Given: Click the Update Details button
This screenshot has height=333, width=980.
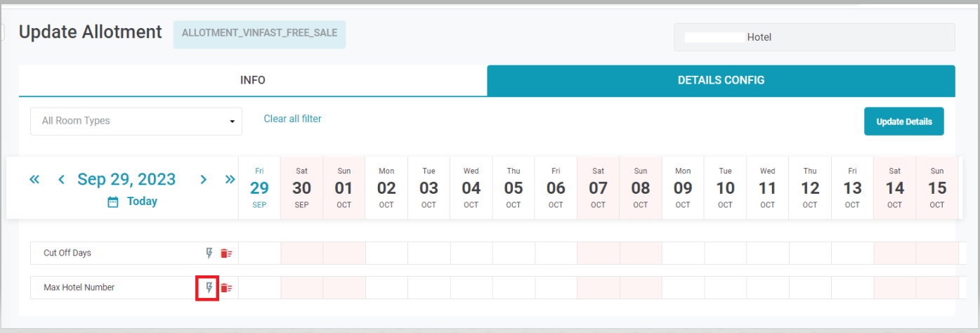Looking at the screenshot, I should click(903, 122).
